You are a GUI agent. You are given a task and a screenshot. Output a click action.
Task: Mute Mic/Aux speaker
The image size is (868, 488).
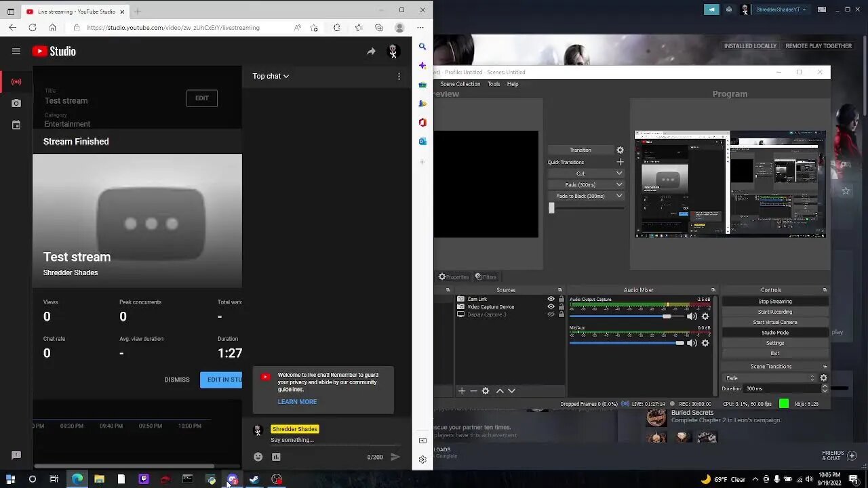click(x=692, y=343)
